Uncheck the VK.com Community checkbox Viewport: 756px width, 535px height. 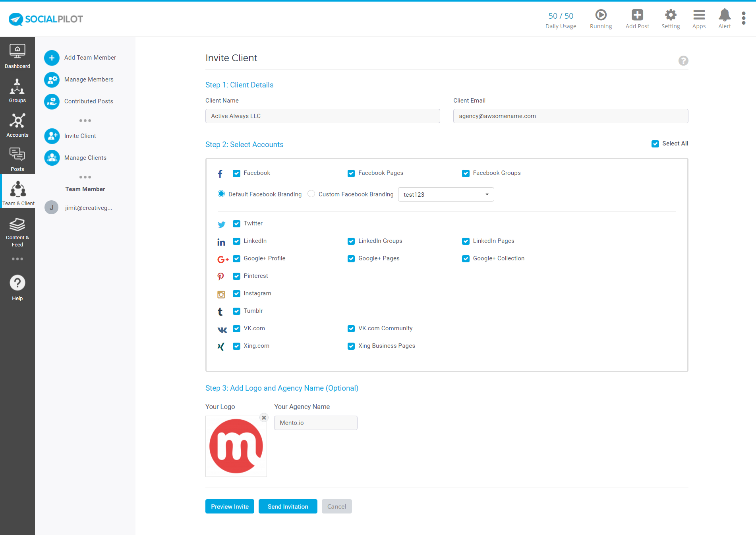pyautogui.click(x=351, y=329)
